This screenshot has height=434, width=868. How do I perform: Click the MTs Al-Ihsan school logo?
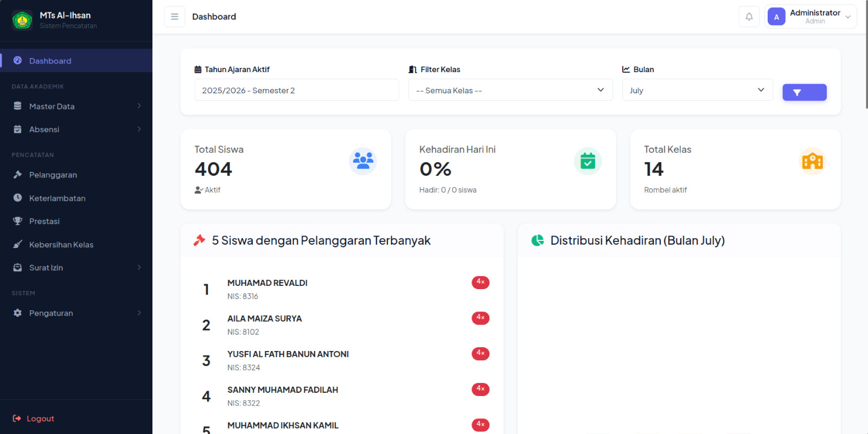22,21
